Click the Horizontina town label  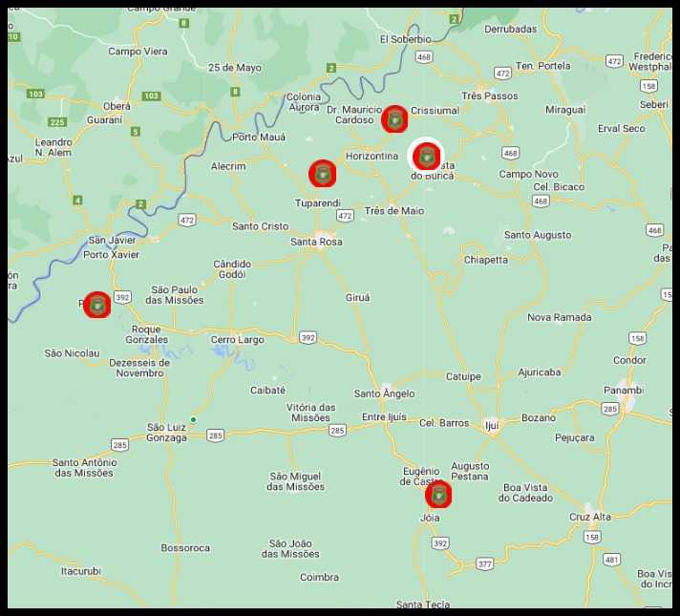(372, 156)
